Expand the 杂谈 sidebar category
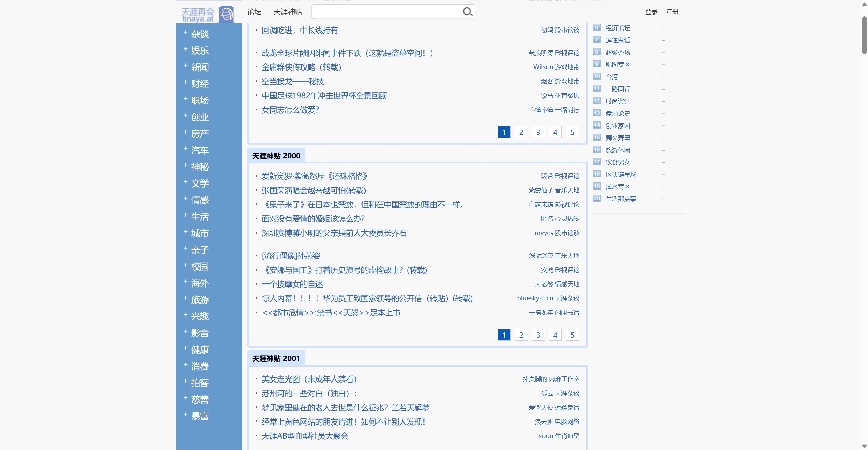The height and width of the screenshot is (450, 868). point(185,33)
